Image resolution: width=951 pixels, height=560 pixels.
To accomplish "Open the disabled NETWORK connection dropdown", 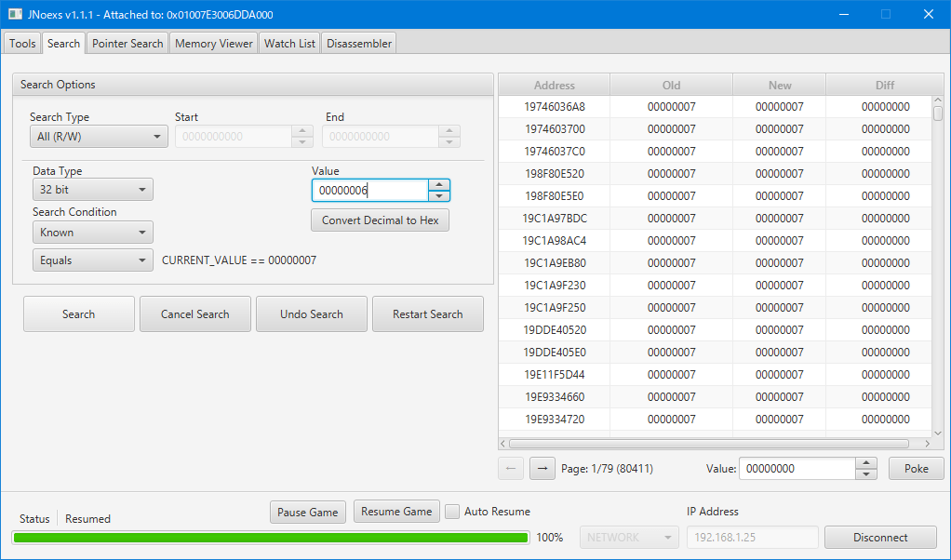I will click(629, 537).
